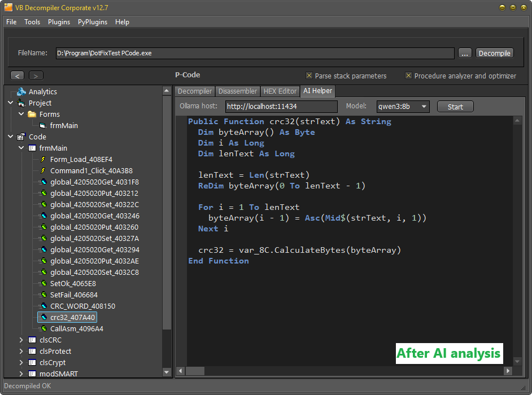This screenshot has height=395, width=532.
Task: Toggle Parse stack parameters checkbox
Action: [309, 76]
